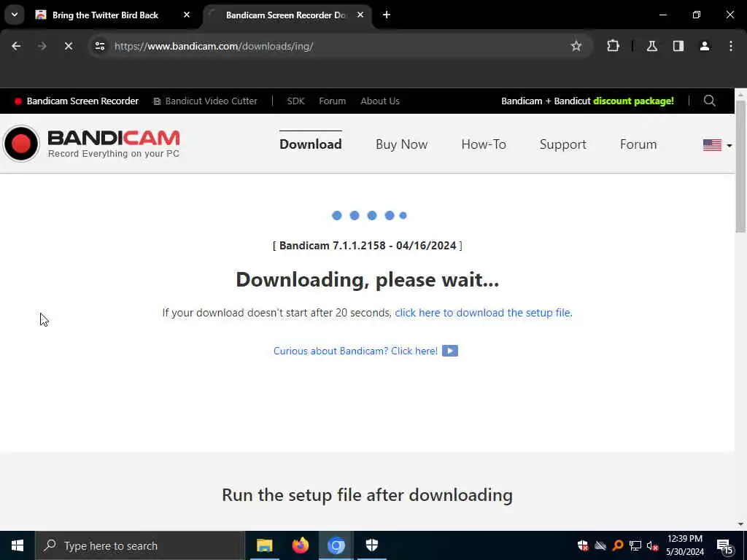This screenshot has height=560, width=747.
Task: Open the Chrome profile icon
Action: click(x=704, y=46)
